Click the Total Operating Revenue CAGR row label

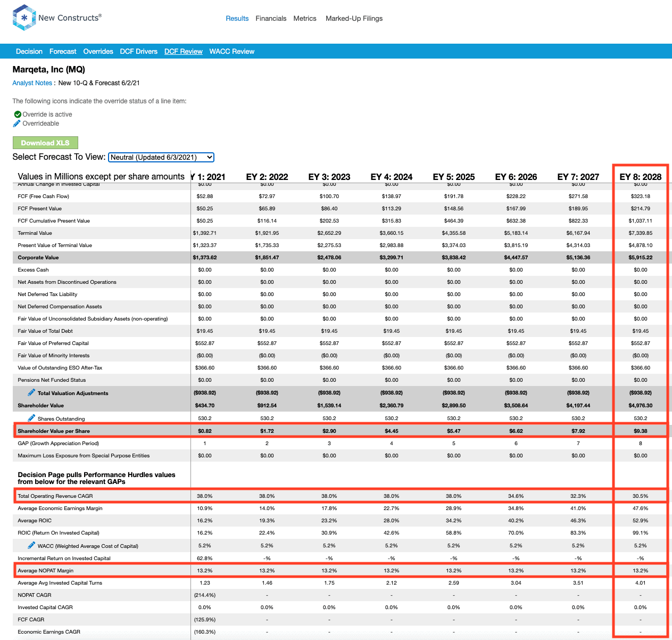(x=55, y=496)
